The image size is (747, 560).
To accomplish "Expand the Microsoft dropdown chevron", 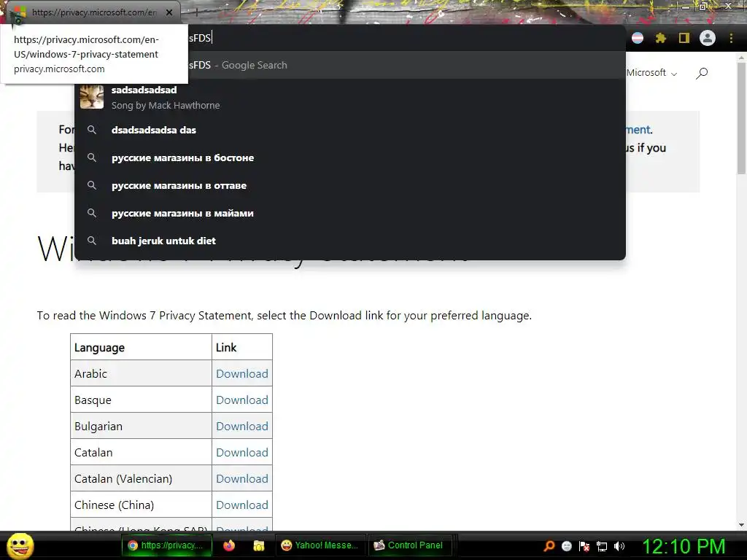I will [674, 74].
